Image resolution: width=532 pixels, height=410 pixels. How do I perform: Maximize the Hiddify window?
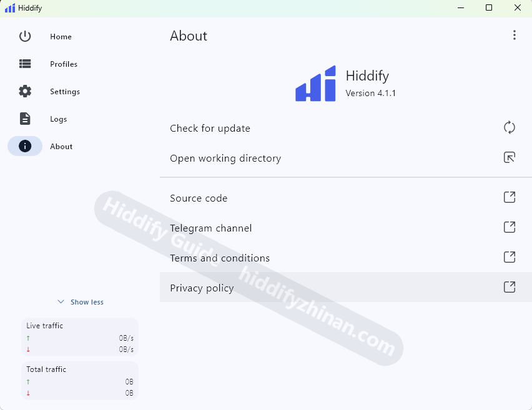489,7
